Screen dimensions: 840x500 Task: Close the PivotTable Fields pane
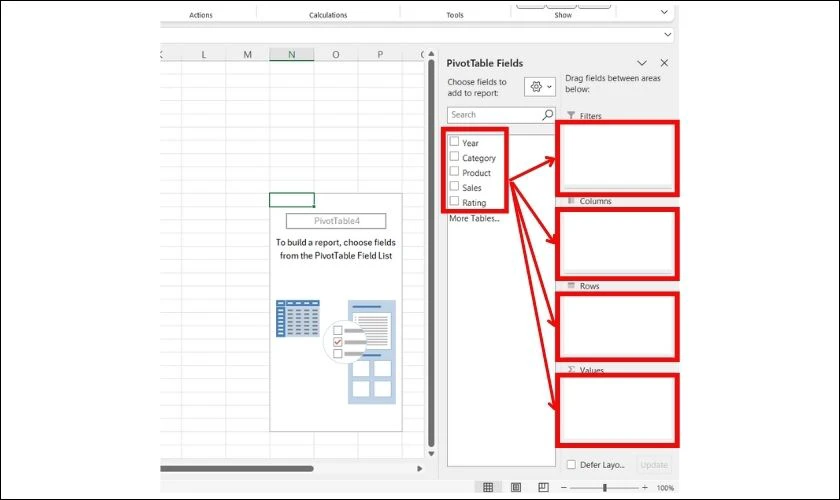[x=664, y=63]
